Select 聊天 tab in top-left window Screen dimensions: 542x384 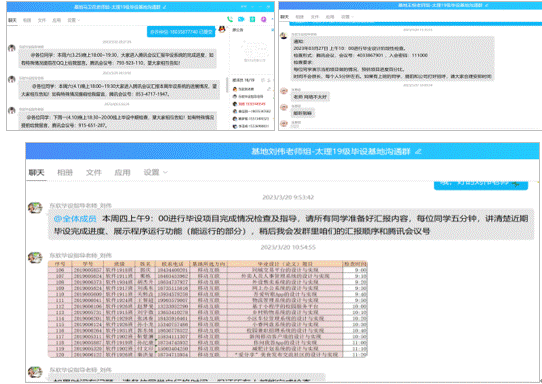[12, 20]
